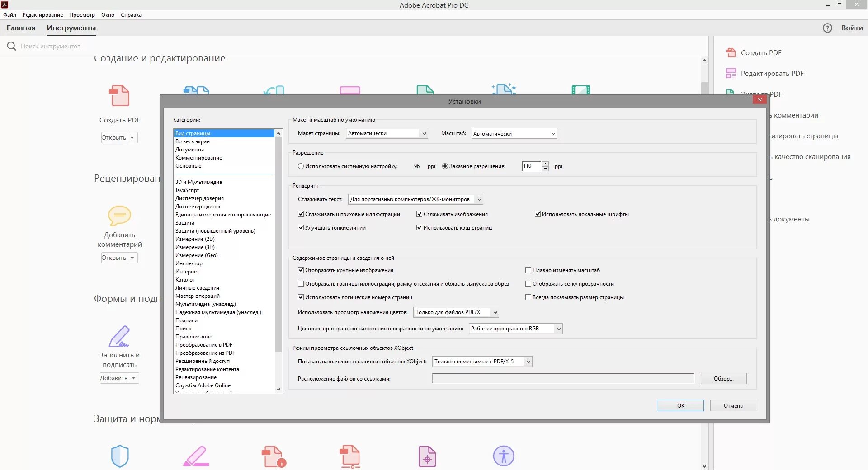Select the Заказное разрешение radio button
This screenshot has width=868, height=470.
(x=445, y=166)
